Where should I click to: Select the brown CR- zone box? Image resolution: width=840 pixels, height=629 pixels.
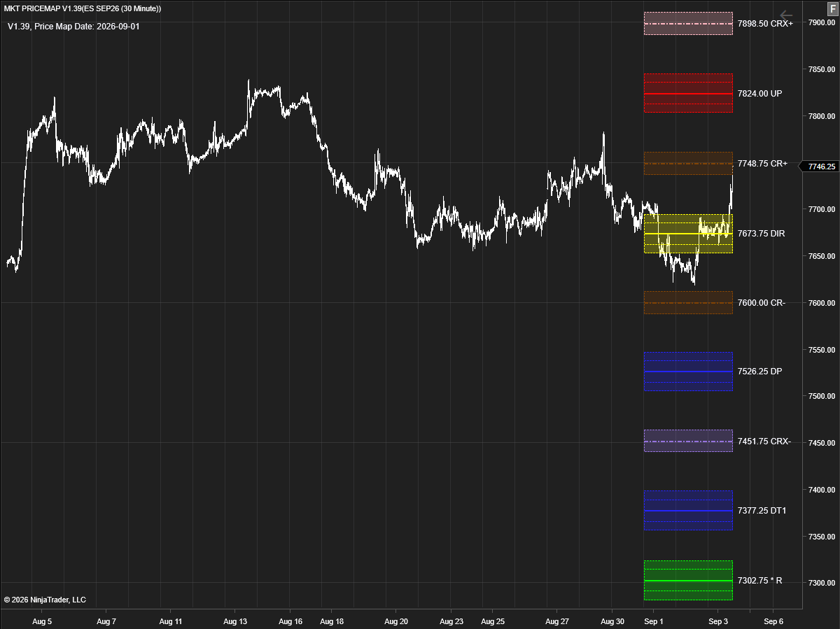688,303
